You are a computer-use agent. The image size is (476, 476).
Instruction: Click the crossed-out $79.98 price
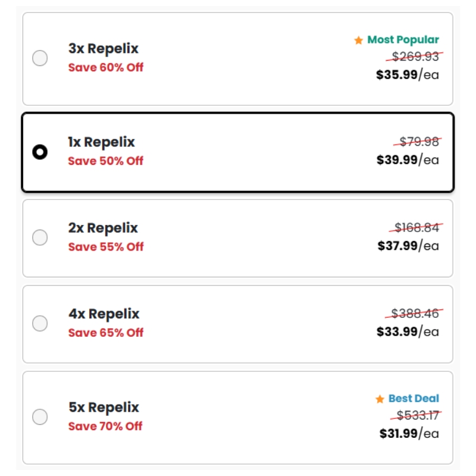tap(419, 142)
